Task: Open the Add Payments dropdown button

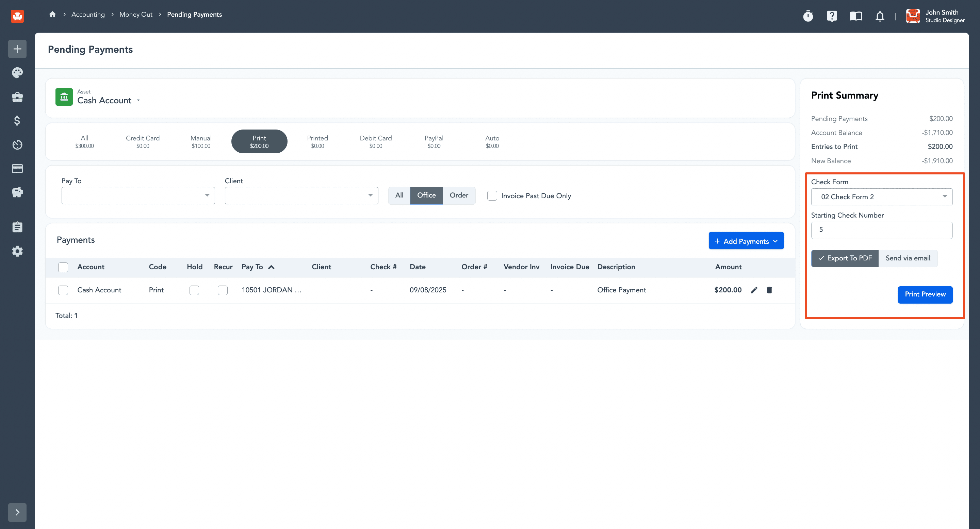Action: coord(746,241)
